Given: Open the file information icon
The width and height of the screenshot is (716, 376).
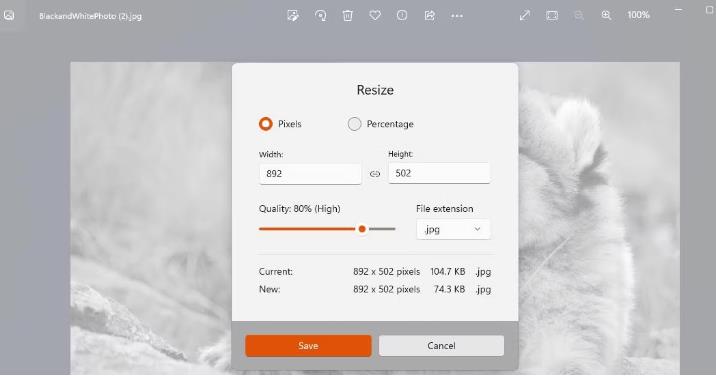Looking at the screenshot, I should tap(402, 16).
